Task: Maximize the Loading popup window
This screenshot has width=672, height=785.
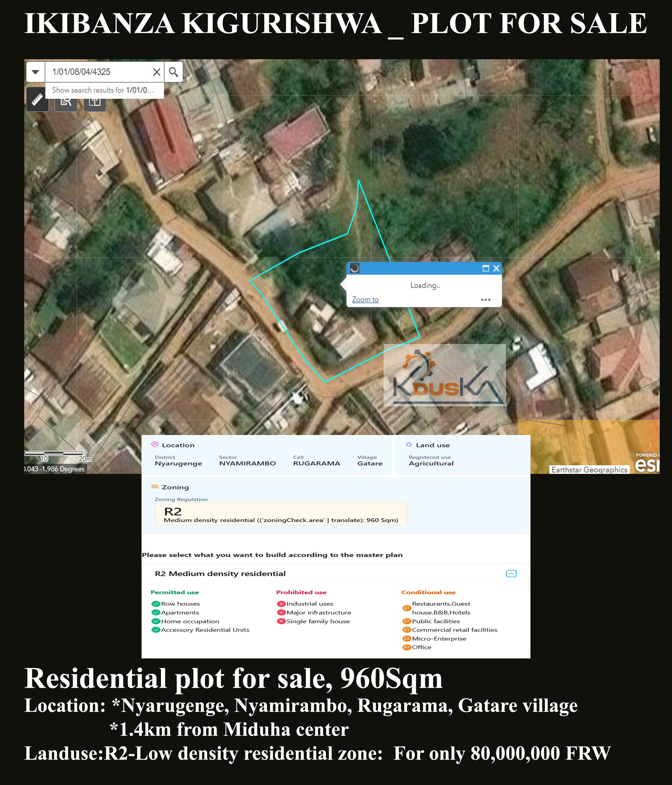Action: point(486,269)
